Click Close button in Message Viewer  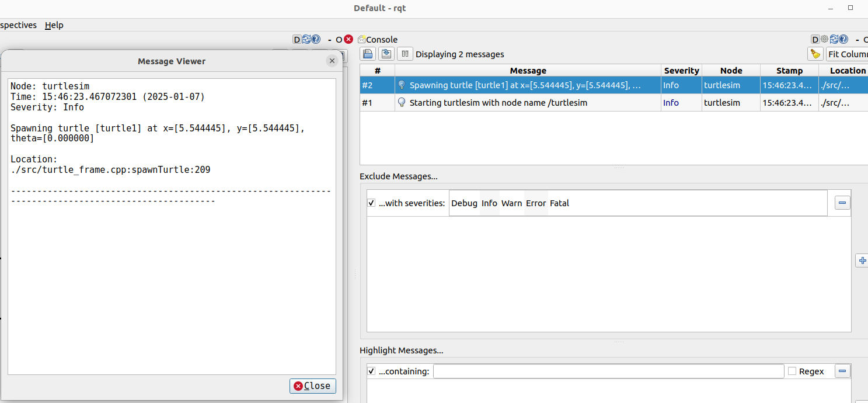(x=313, y=385)
